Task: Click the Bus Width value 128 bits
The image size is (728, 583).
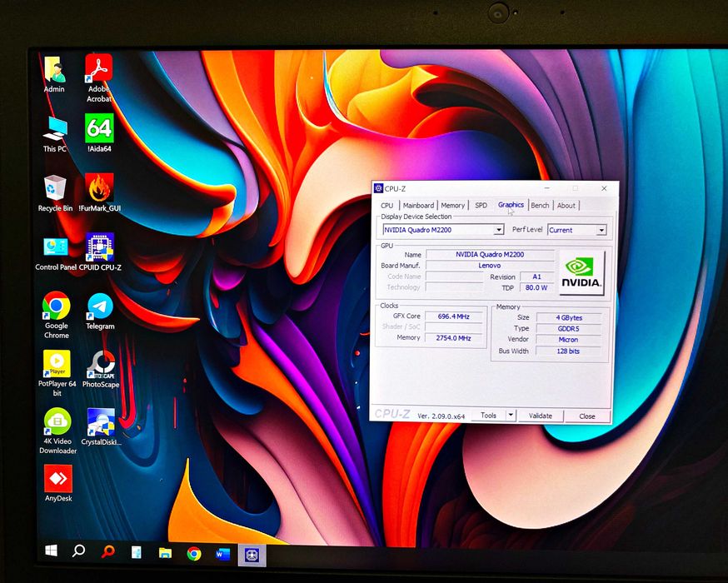Action: click(569, 351)
